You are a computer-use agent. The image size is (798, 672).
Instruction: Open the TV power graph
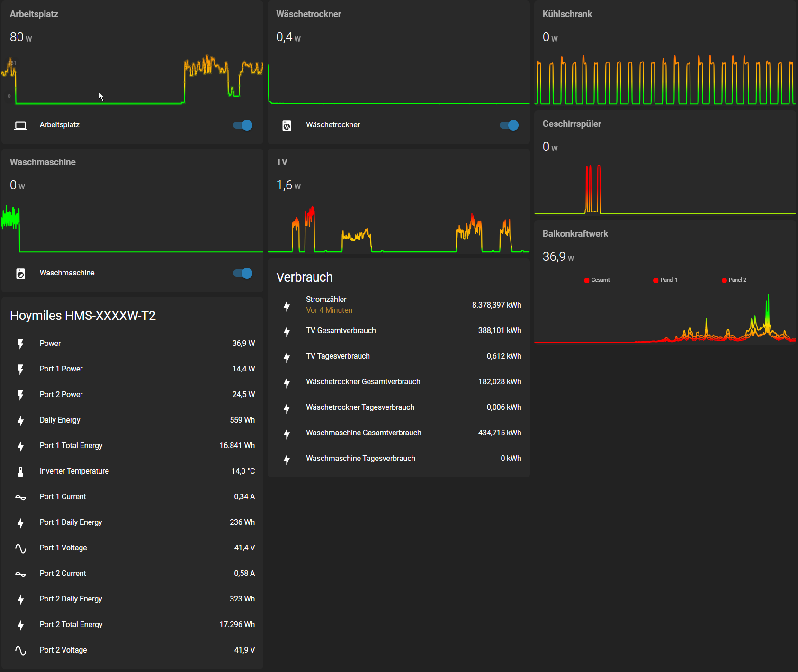(399, 229)
